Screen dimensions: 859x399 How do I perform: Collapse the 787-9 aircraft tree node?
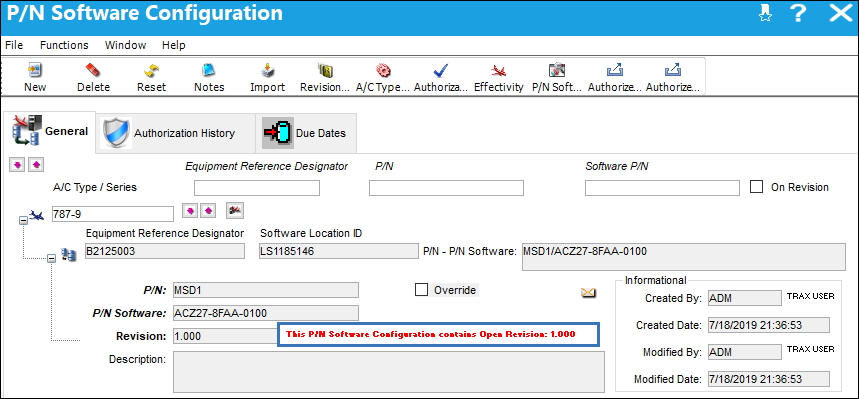tap(23, 220)
